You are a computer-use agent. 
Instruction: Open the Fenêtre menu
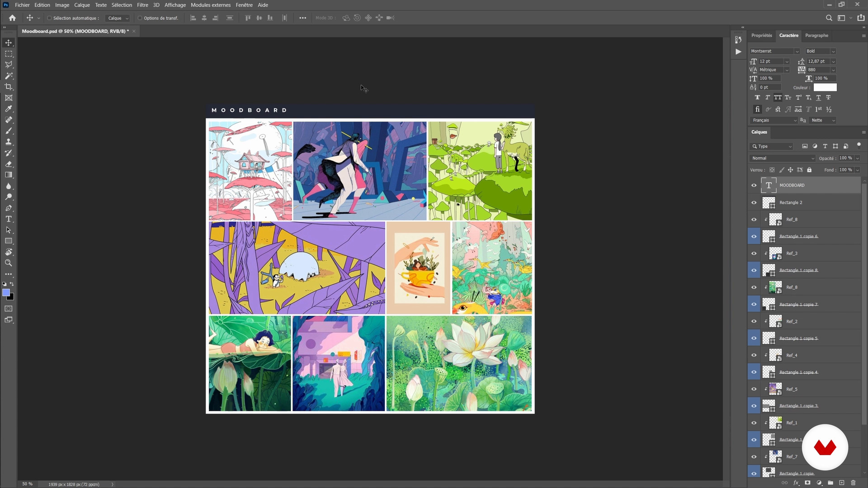click(x=244, y=5)
